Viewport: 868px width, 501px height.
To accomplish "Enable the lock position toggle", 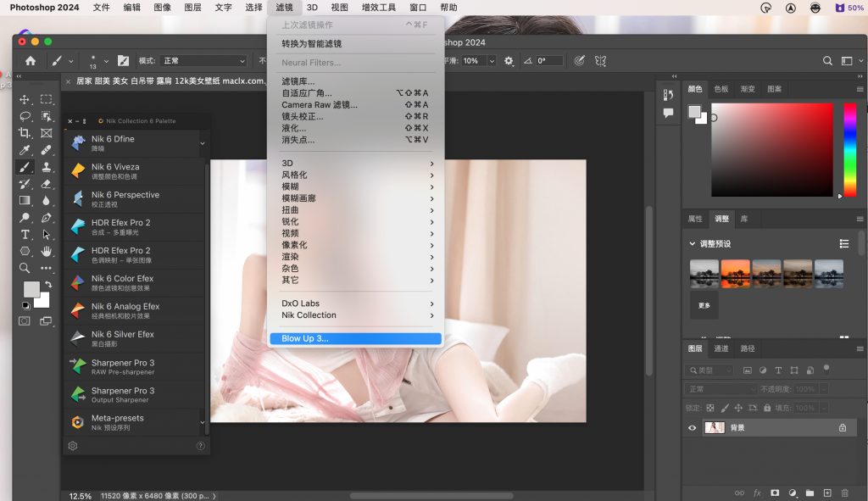I will pyautogui.click(x=739, y=408).
